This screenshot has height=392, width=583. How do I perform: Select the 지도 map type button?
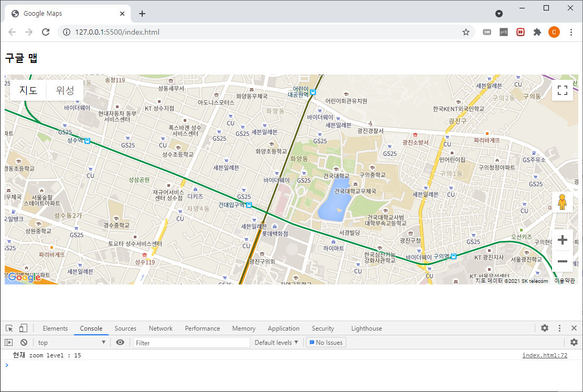coord(28,90)
